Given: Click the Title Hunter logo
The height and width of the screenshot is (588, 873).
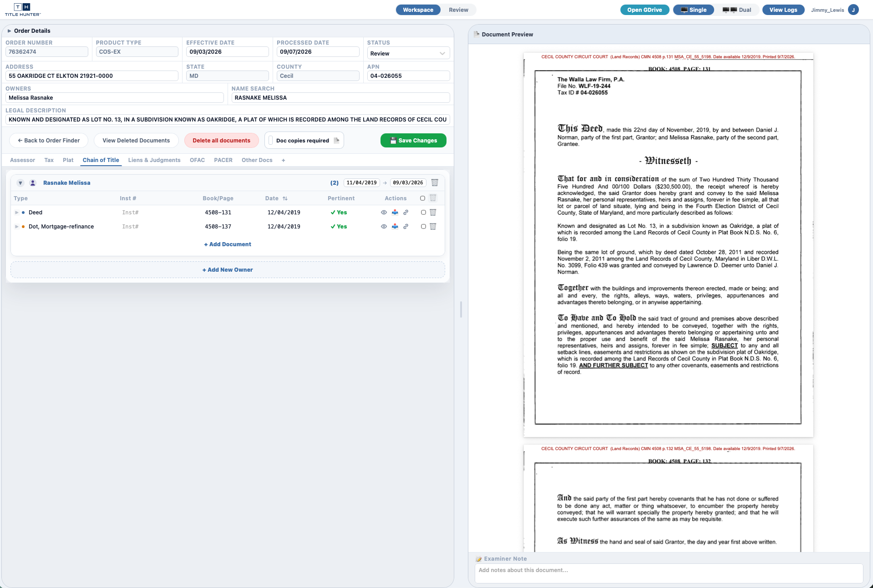Looking at the screenshot, I should pos(22,10).
